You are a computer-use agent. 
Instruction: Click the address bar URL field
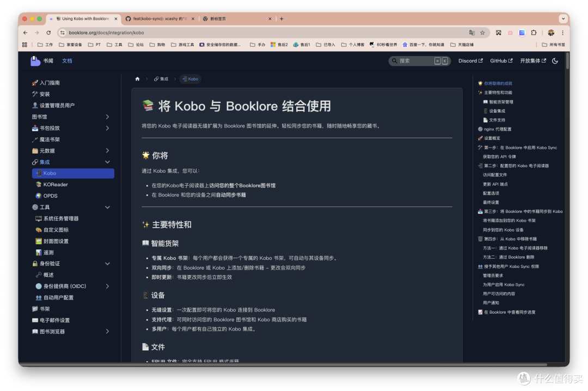pyautogui.click(x=262, y=33)
